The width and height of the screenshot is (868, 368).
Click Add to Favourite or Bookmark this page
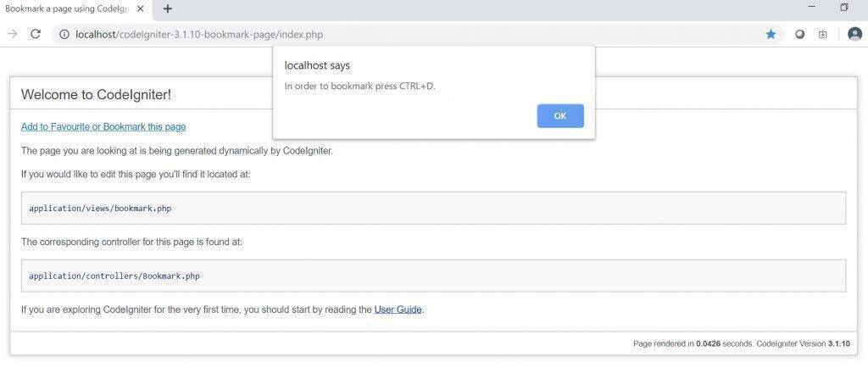(x=103, y=126)
